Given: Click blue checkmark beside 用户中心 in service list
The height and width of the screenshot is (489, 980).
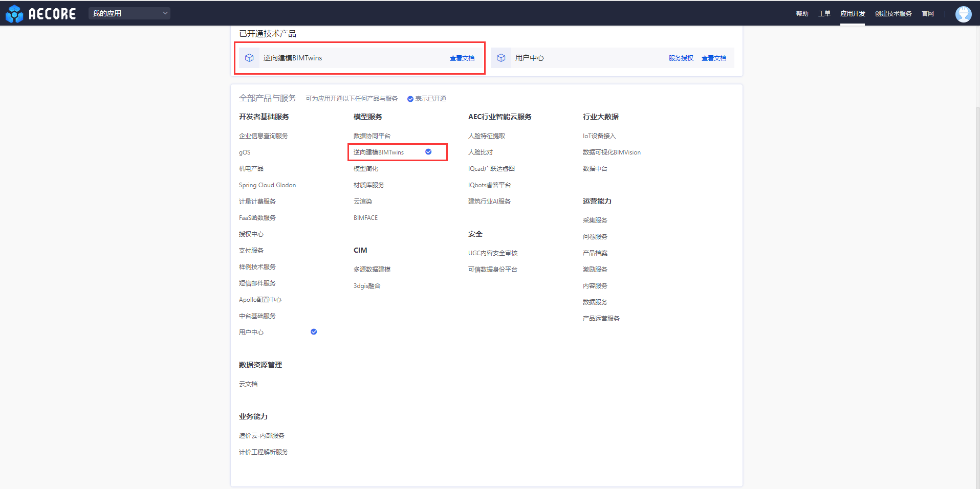Looking at the screenshot, I should point(314,332).
